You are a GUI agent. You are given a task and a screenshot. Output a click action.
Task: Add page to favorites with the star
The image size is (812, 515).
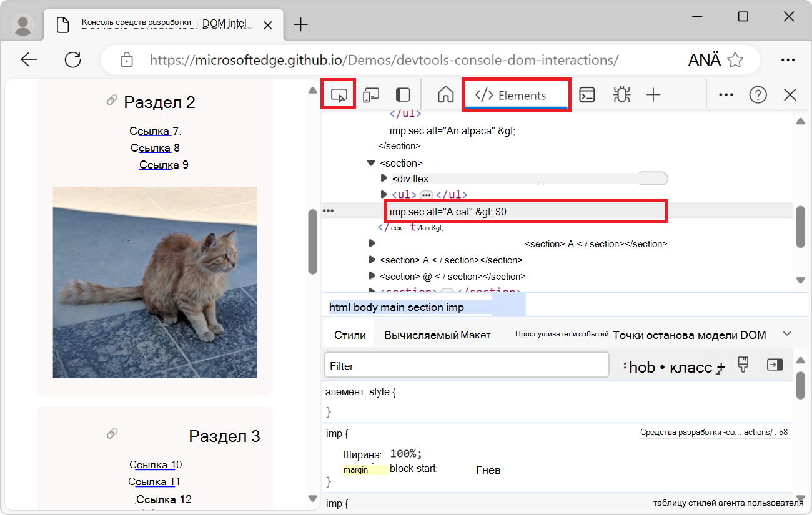click(x=736, y=60)
